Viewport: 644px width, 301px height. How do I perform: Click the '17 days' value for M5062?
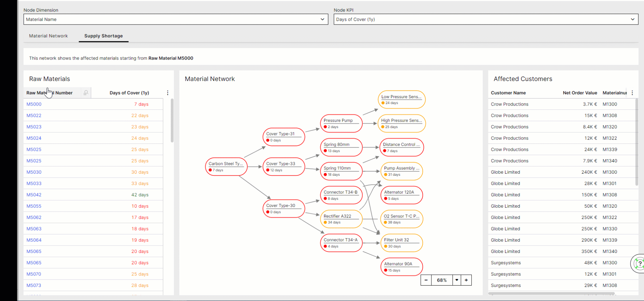pos(140,218)
